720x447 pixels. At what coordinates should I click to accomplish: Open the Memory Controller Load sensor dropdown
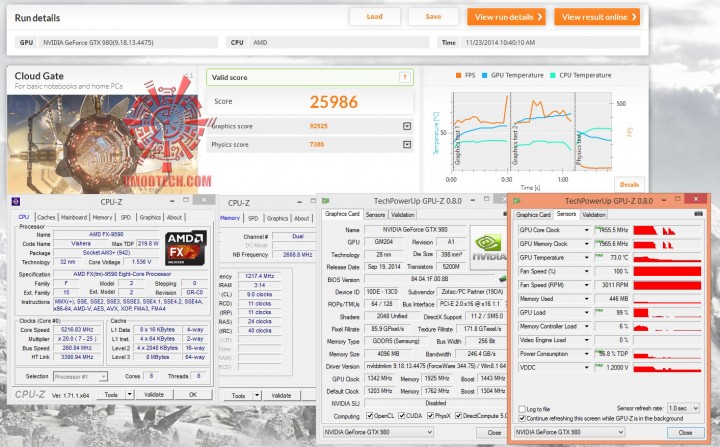coord(586,326)
